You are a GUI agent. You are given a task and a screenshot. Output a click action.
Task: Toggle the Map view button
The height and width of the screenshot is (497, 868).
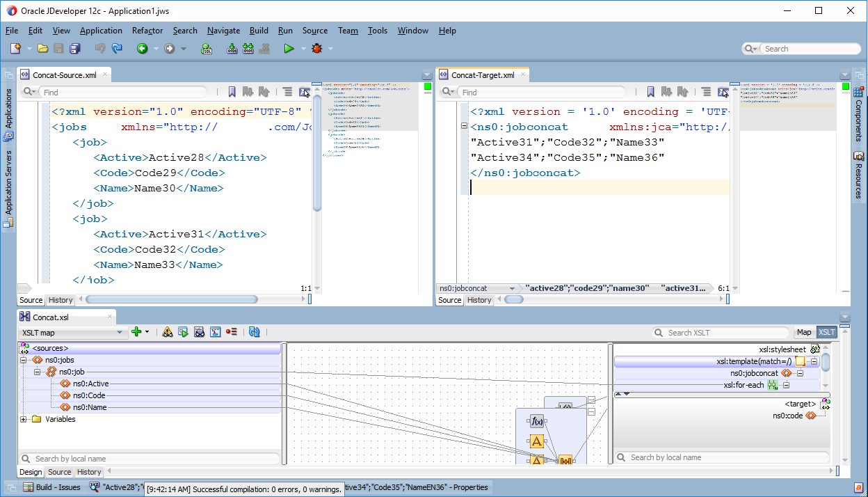tap(804, 333)
